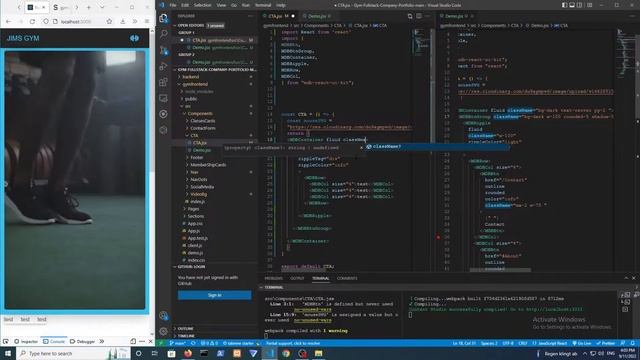Expand the OUTLINE section

pos(185,329)
